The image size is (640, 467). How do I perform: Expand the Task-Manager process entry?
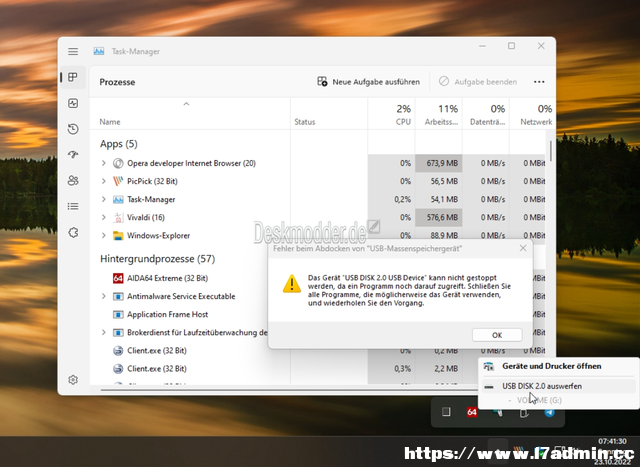pyautogui.click(x=104, y=199)
